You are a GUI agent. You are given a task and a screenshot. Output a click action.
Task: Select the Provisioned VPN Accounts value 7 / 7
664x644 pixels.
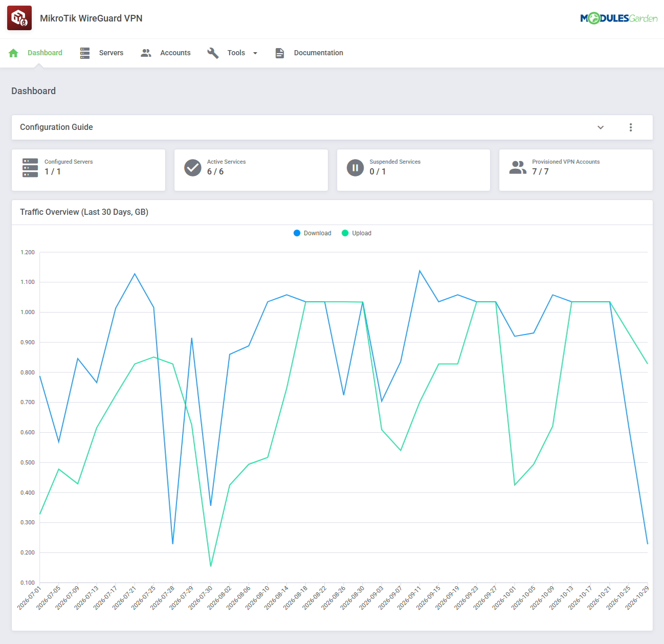[541, 172]
